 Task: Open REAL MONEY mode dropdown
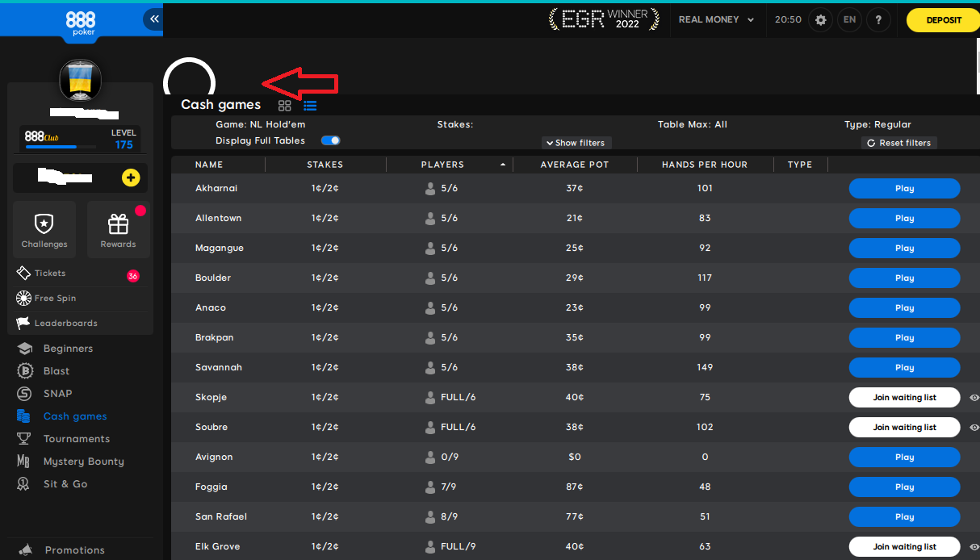716,19
